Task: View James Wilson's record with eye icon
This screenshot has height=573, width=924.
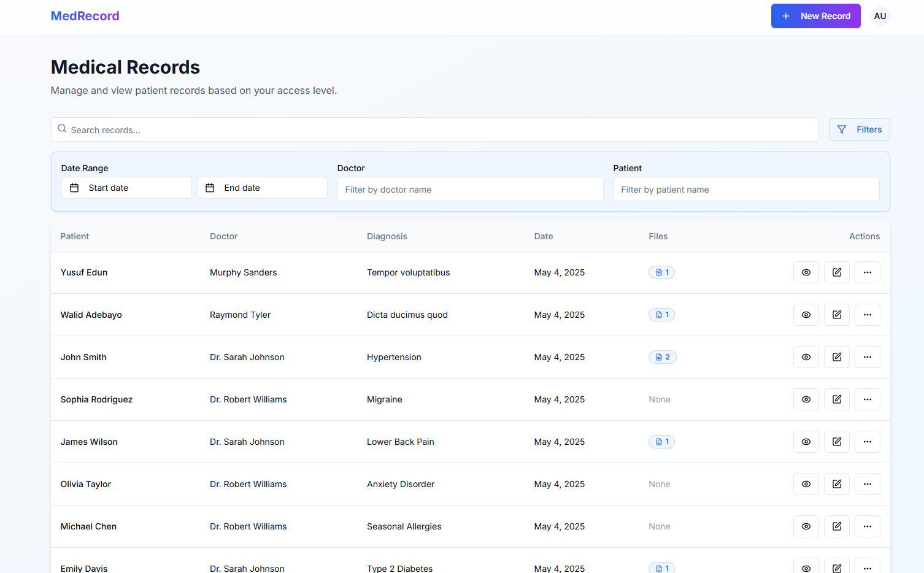Action: coord(806,442)
